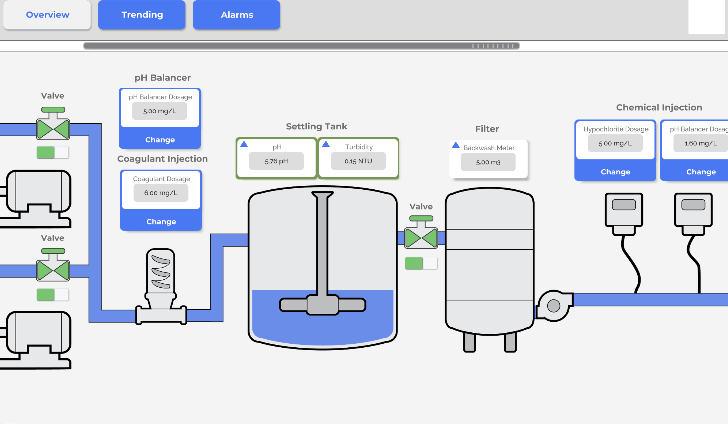This screenshot has height=424, width=728.
Task: Open the Alarms tab
Action: pos(236,15)
